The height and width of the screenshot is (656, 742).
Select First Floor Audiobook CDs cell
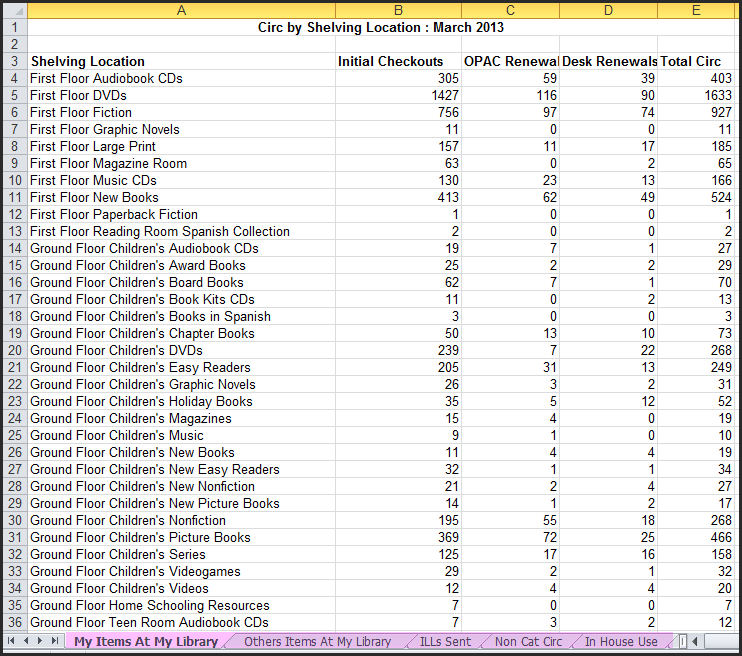[x=181, y=79]
